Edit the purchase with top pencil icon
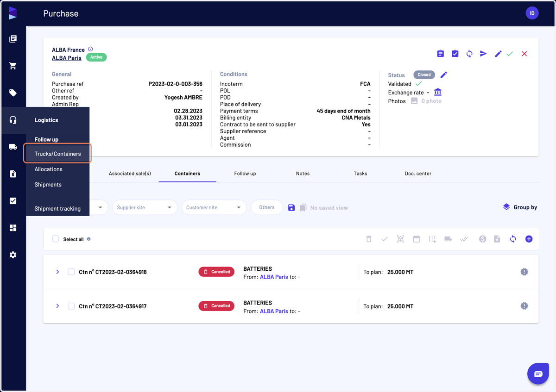This screenshot has width=556, height=392. tap(498, 54)
